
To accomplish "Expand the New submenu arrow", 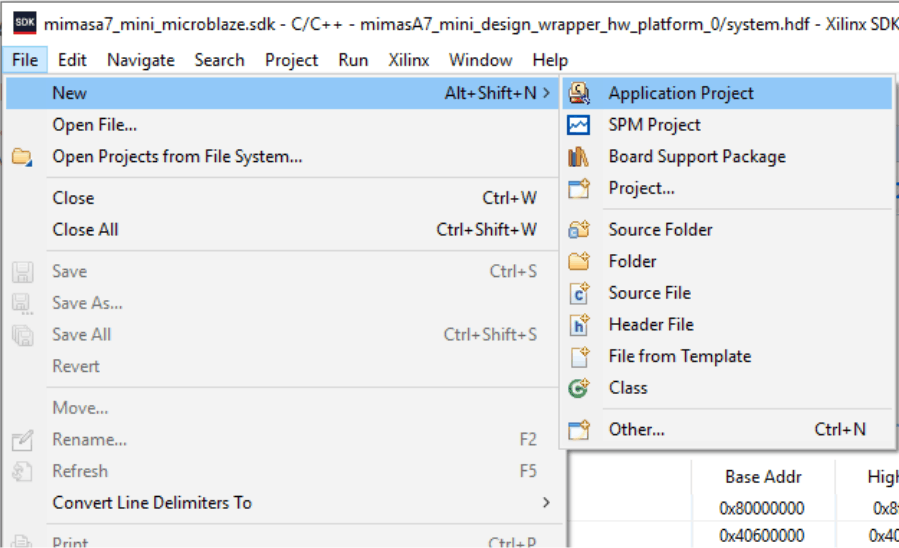I will (x=546, y=93).
